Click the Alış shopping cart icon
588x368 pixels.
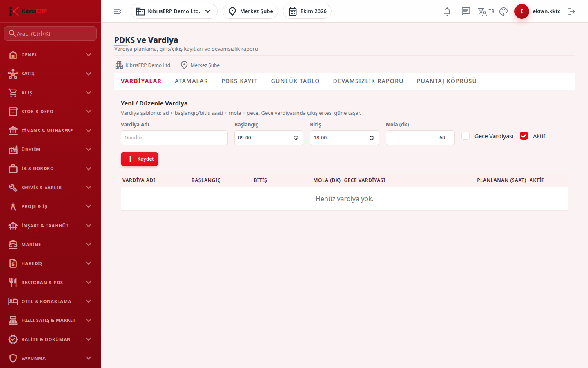click(x=13, y=93)
